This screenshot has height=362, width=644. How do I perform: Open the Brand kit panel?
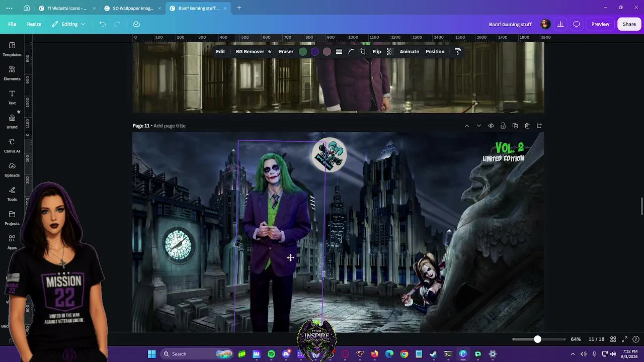[12, 122]
